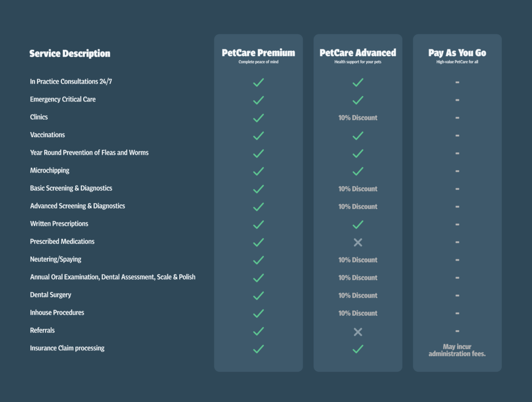This screenshot has width=532, height=402.
Task: Select the Pay As You Go heading
Action: tap(457, 53)
